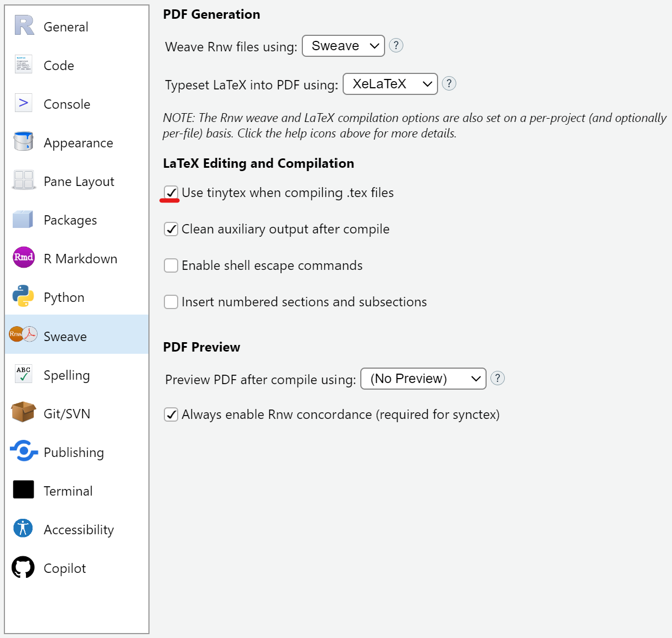This screenshot has width=672, height=638.
Task: Check Insert numbered sections and subsections
Action: [x=171, y=302]
